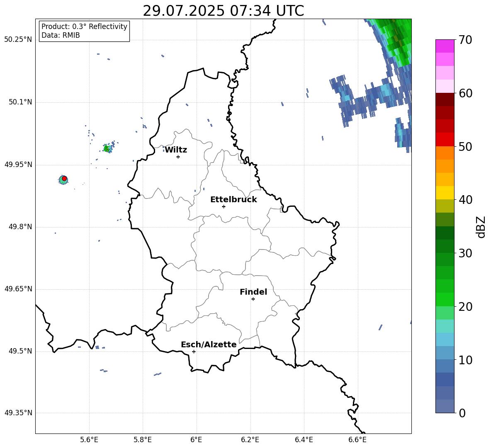Viewport: 491px width, 448px height.
Task: Click the slate-blue swatch at colorbar bottom
Action: (445, 406)
